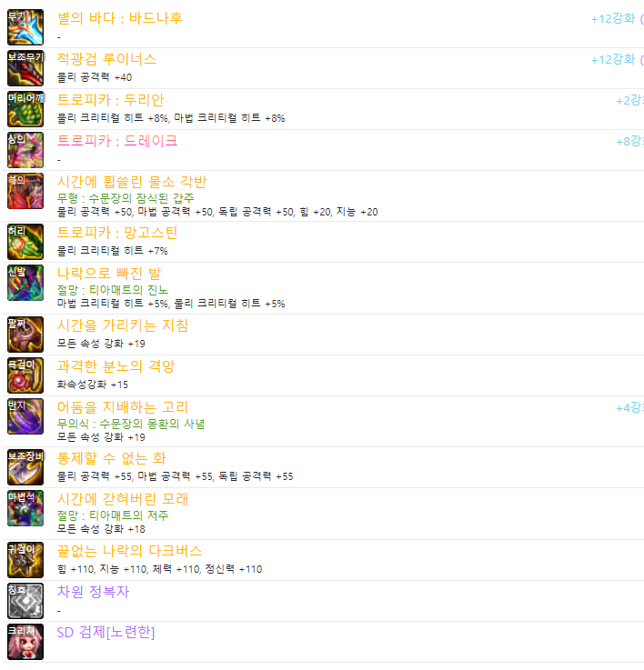Click the 무기 weapon slot icon
Image resolution: width=644 pixels, height=670 pixels.
[25, 27]
